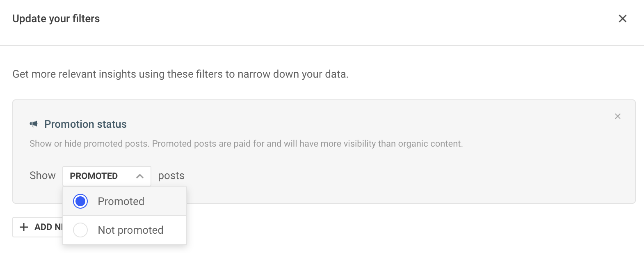Select the Not promoted radio button
This screenshot has width=644, height=253.
pos(80,230)
